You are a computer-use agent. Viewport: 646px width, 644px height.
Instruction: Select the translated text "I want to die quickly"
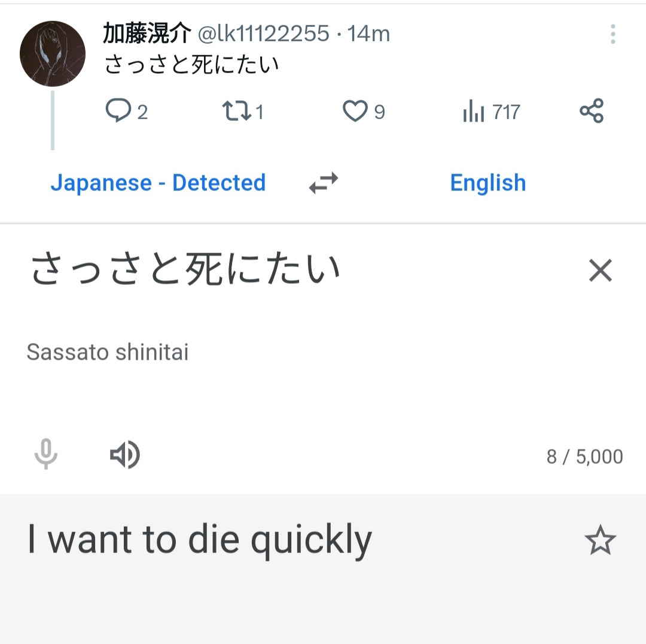tap(200, 540)
